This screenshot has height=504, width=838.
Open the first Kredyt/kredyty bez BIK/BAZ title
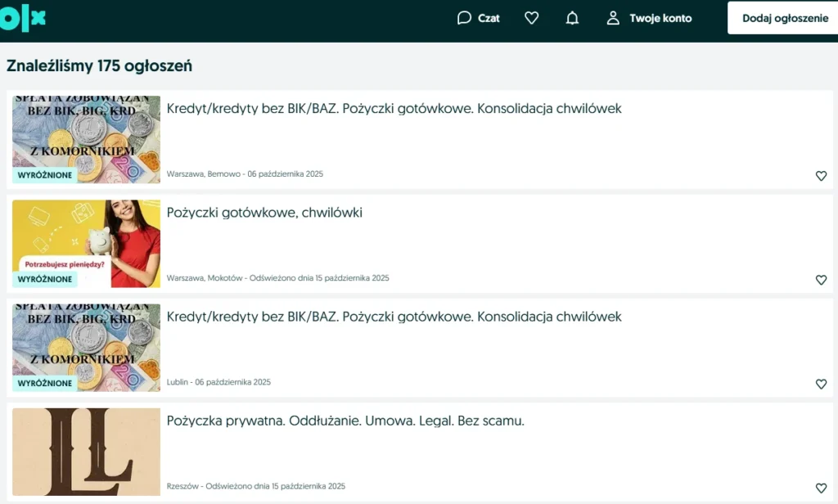394,109
